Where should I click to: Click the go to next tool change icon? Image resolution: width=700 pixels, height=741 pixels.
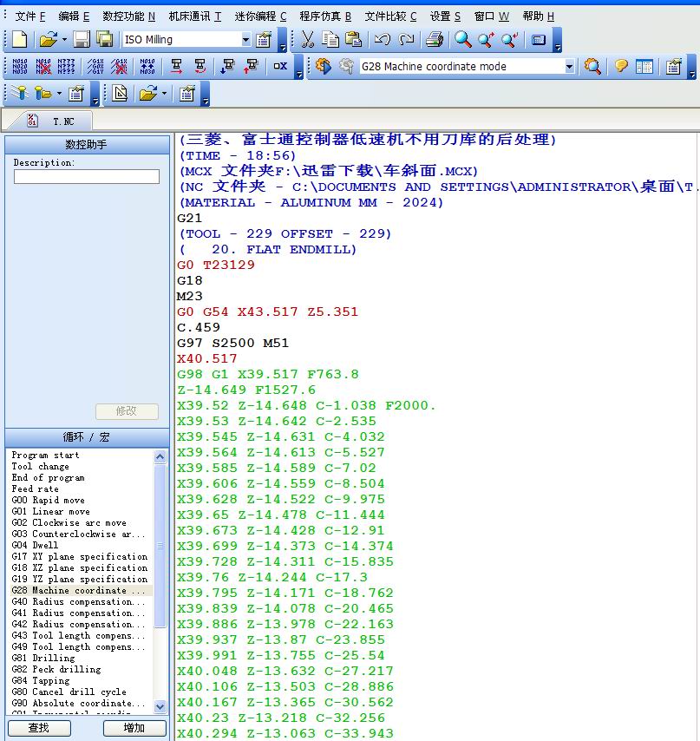(x=176, y=67)
